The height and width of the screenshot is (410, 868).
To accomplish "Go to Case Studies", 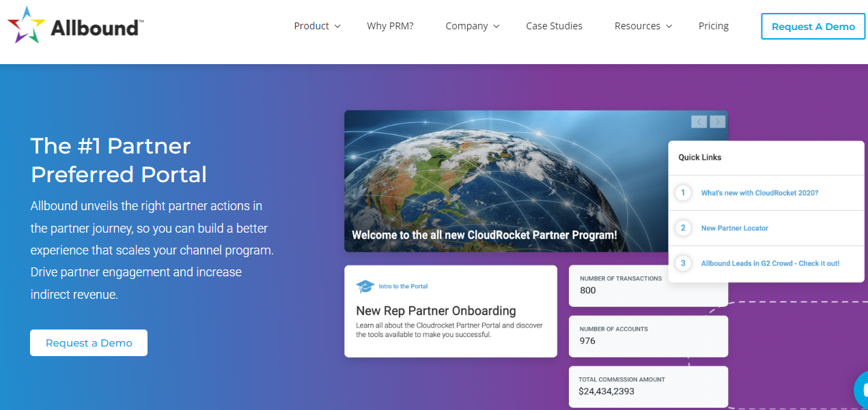I will [554, 26].
